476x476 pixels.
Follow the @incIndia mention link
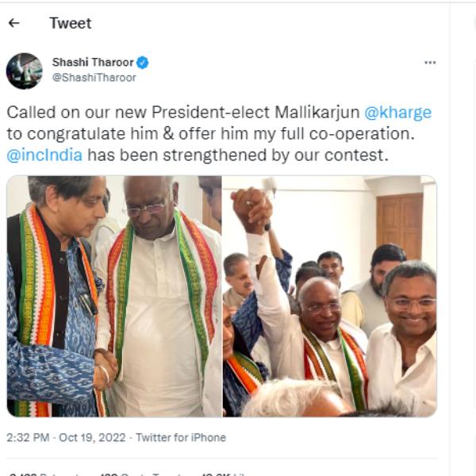(x=44, y=155)
